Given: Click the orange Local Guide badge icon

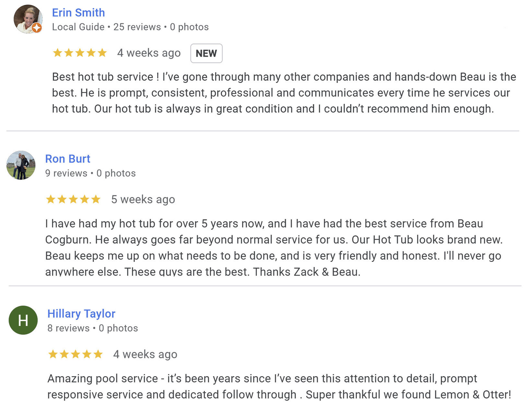Looking at the screenshot, I should tap(37, 28).
